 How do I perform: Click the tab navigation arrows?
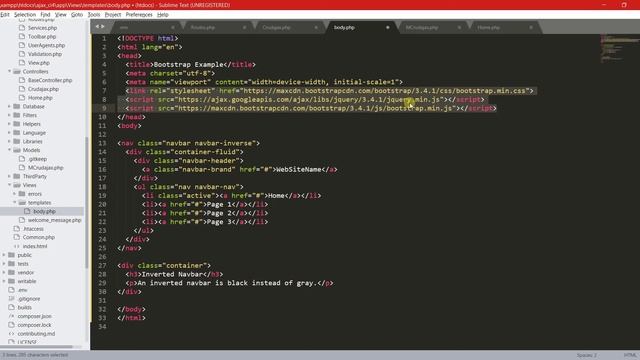[x=100, y=27]
